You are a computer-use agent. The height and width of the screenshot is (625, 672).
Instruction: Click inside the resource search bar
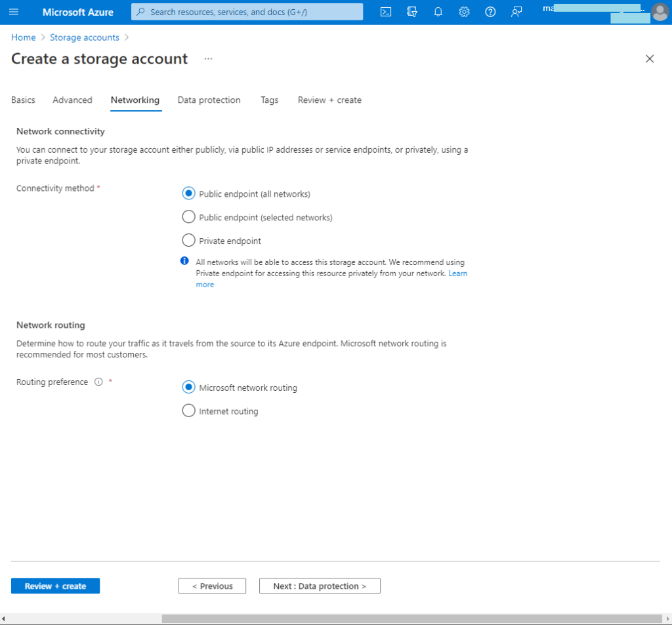tap(247, 12)
